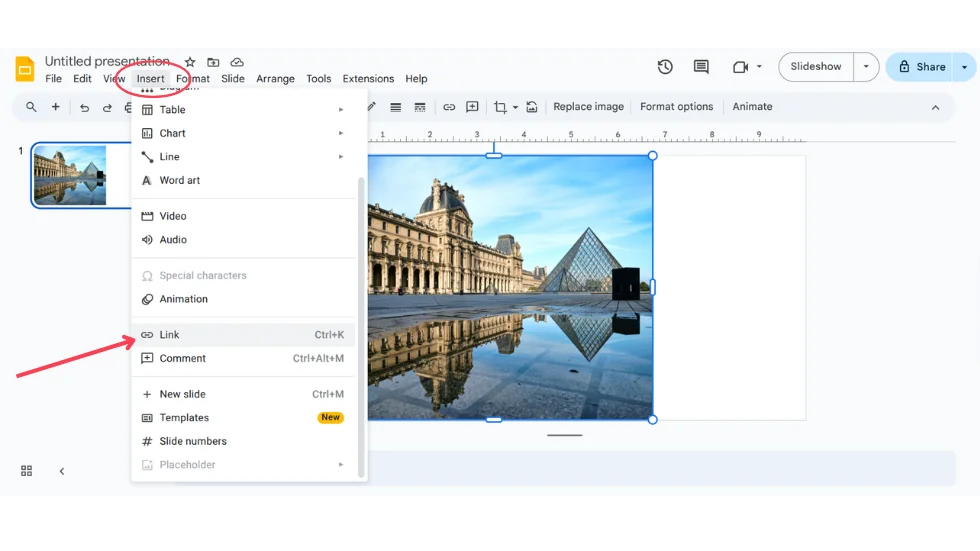Start a video call with camera icon

click(740, 67)
